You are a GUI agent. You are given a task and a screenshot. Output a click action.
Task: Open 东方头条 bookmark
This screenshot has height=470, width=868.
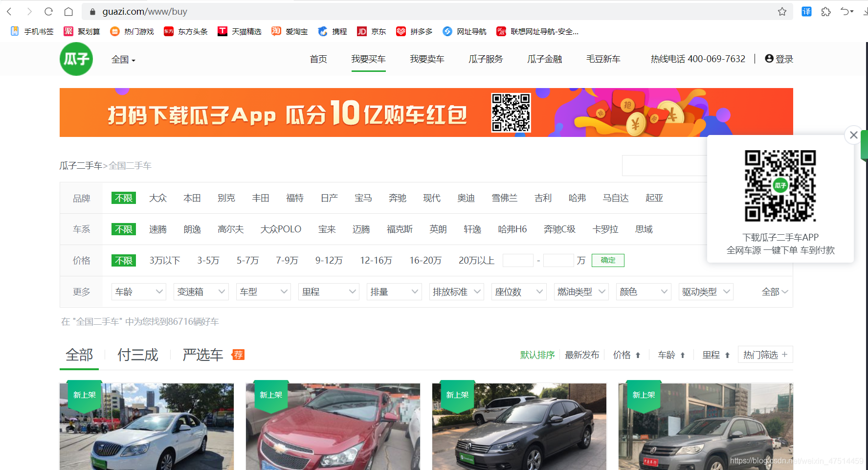(x=186, y=31)
